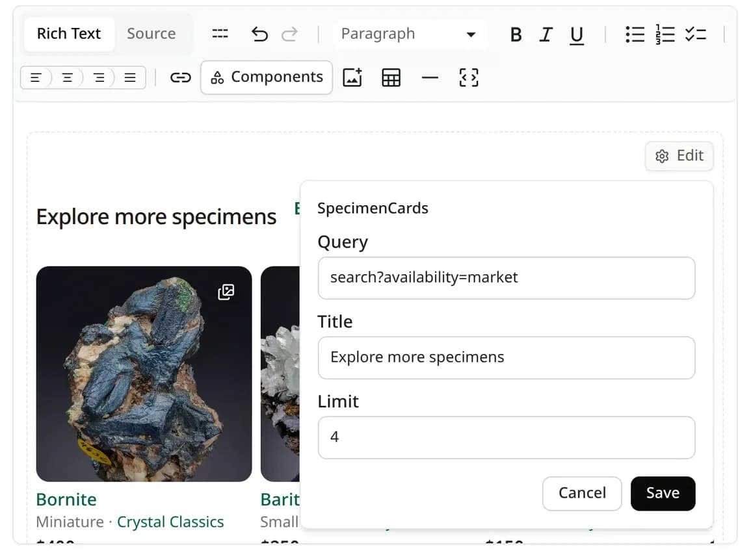Open the Components menu

[267, 77]
